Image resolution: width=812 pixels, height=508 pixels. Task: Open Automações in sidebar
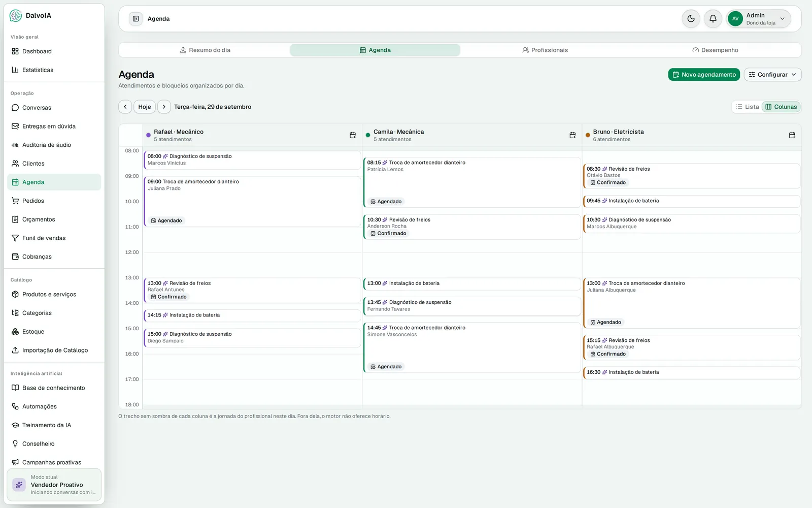[x=54, y=406]
